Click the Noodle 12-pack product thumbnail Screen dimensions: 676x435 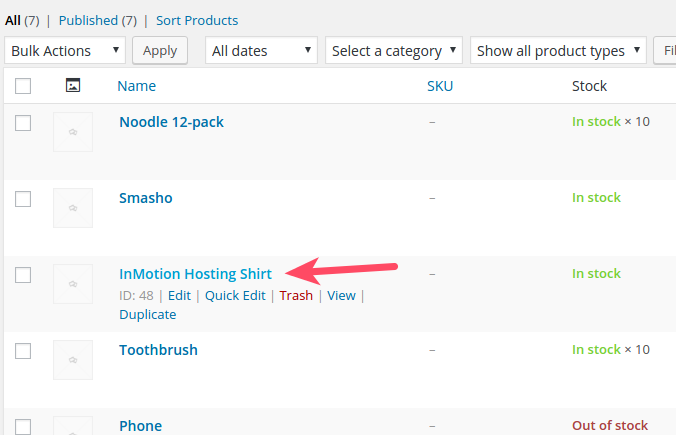72,132
